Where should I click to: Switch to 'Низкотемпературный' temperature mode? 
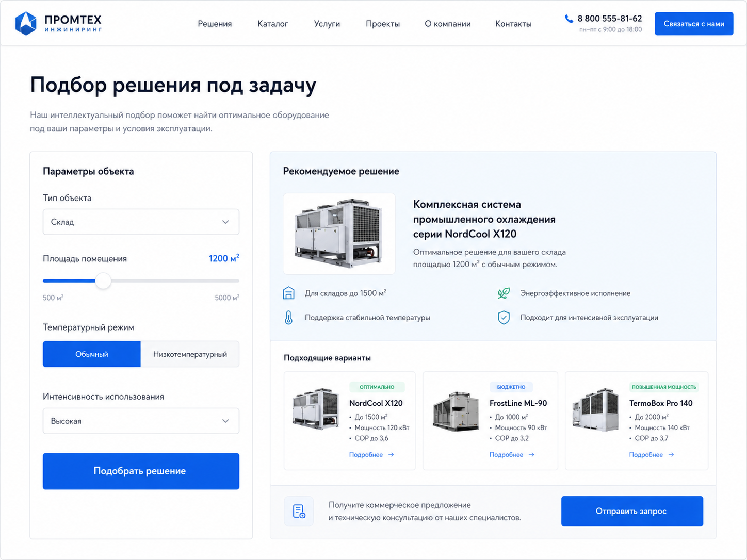tap(190, 354)
